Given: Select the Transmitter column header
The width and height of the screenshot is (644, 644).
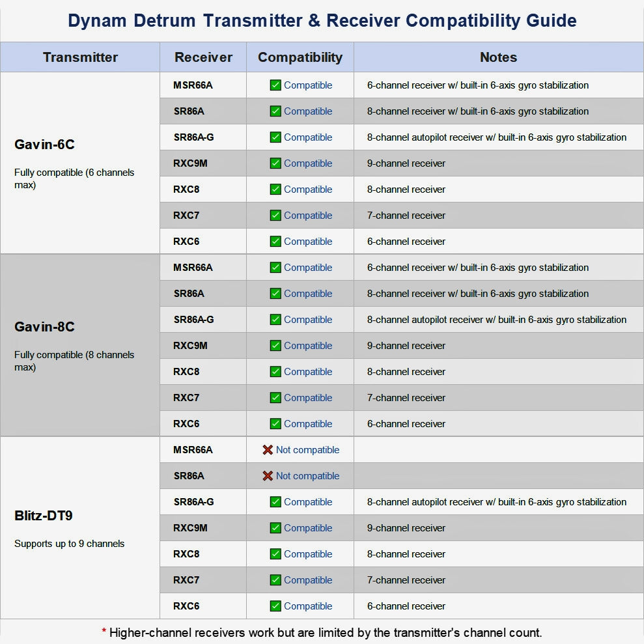Looking at the screenshot, I should (80, 57).
